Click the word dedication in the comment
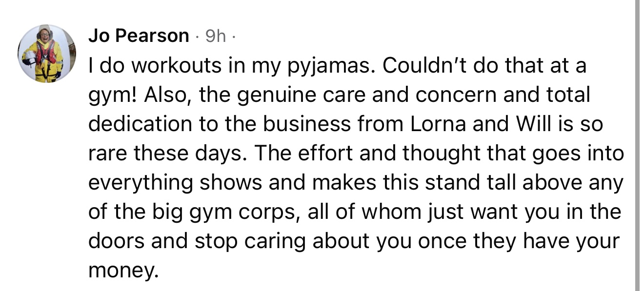 pyautogui.click(x=141, y=124)
